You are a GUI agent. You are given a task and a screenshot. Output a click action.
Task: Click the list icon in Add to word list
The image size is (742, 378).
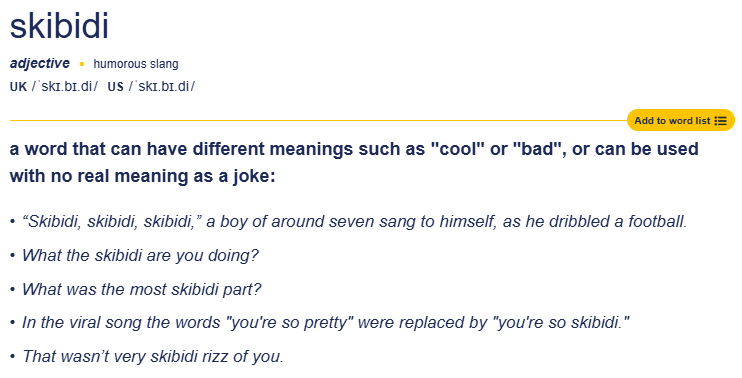(720, 121)
